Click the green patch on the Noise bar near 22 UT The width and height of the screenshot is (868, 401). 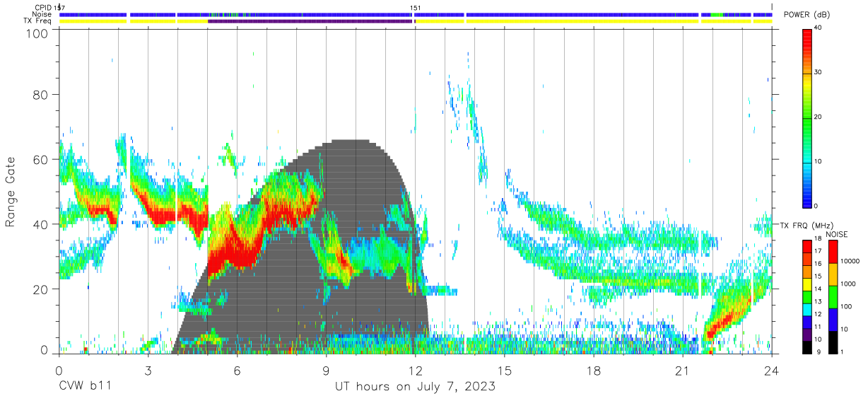coord(718,14)
